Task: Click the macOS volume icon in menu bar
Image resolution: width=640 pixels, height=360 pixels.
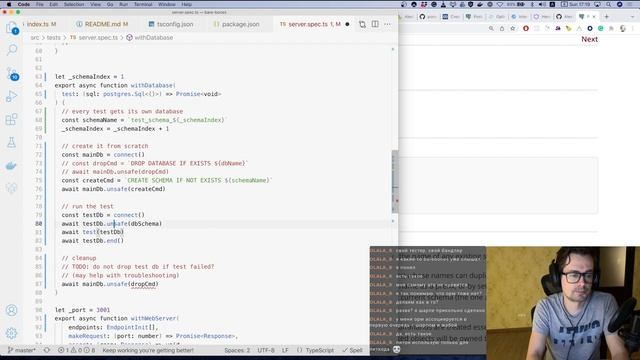Action: pos(542,4)
